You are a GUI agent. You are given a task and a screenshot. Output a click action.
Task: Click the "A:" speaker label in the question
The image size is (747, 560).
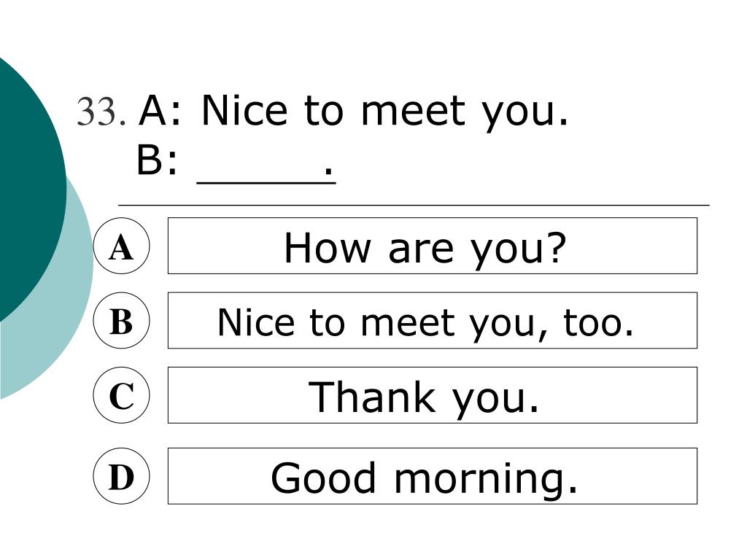160,111
